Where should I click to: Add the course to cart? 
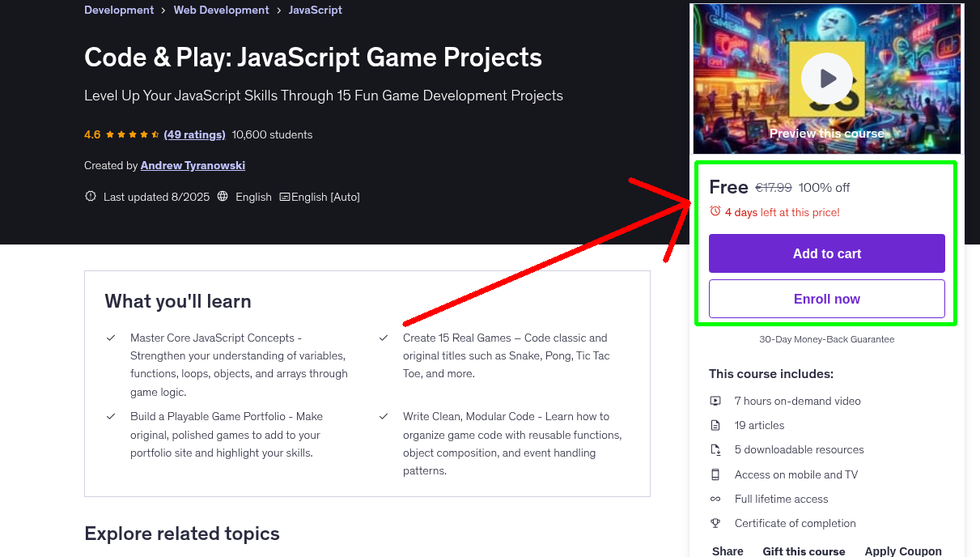[826, 253]
